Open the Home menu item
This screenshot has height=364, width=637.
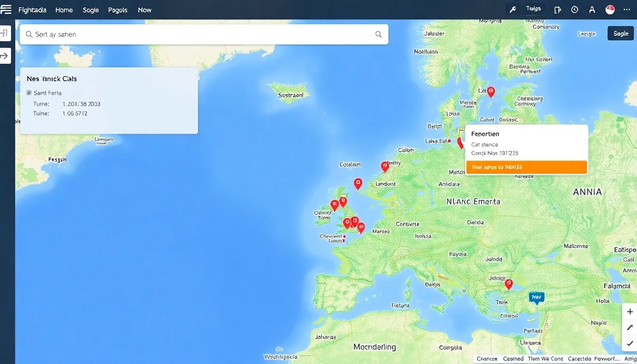(x=64, y=9)
